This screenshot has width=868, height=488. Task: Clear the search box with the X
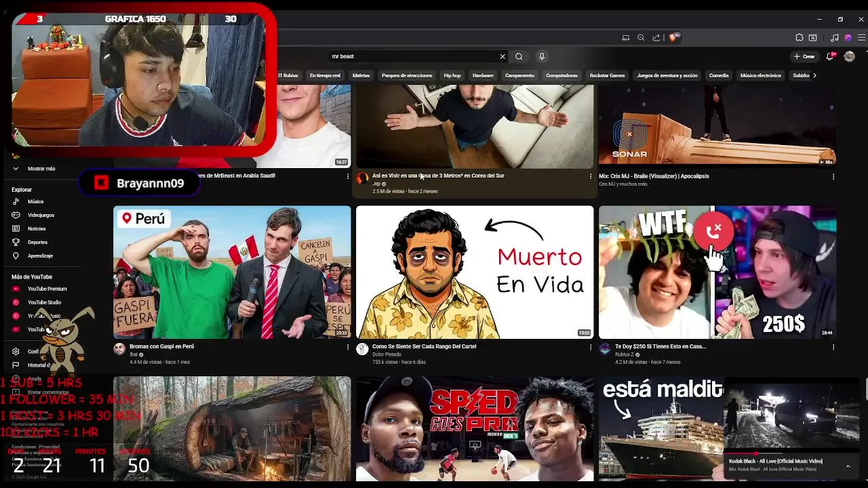point(502,56)
